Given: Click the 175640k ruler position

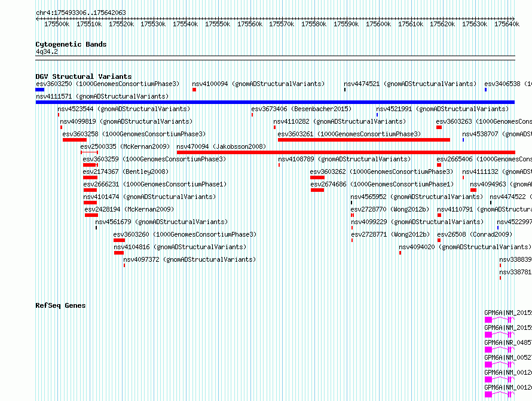Looking at the screenshot, I should click(x=507, y=24).
